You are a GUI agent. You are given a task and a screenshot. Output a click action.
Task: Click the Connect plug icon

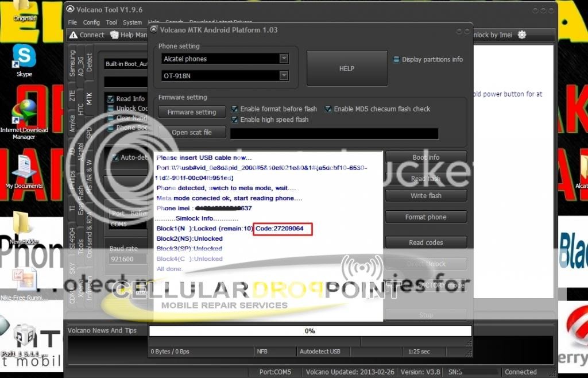pyautogui.click(x=73, y=35)
